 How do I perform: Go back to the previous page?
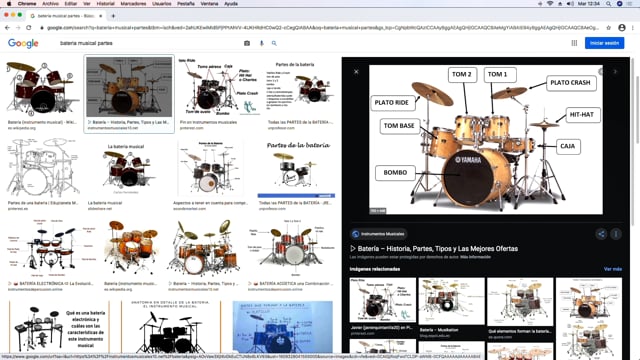[x=7, y=28]
